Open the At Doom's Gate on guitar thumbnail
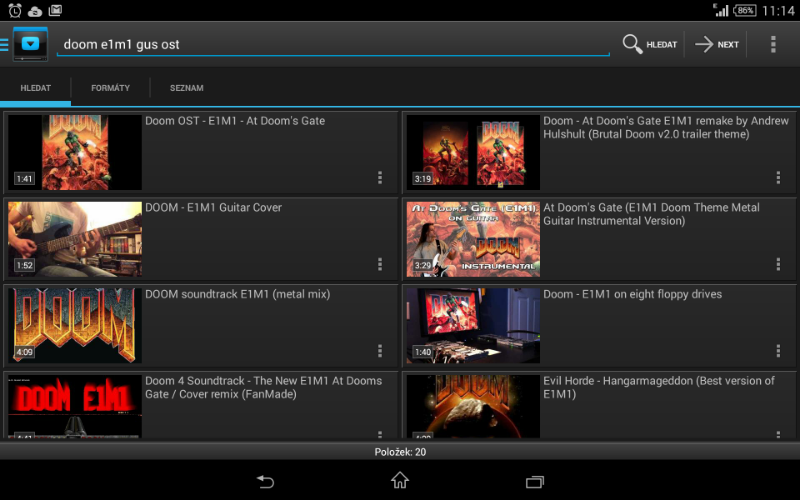800x500 pixels. 473,239
